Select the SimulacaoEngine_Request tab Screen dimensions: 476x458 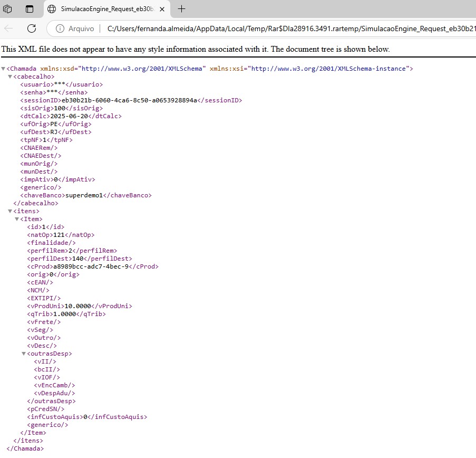pos(107,9)
